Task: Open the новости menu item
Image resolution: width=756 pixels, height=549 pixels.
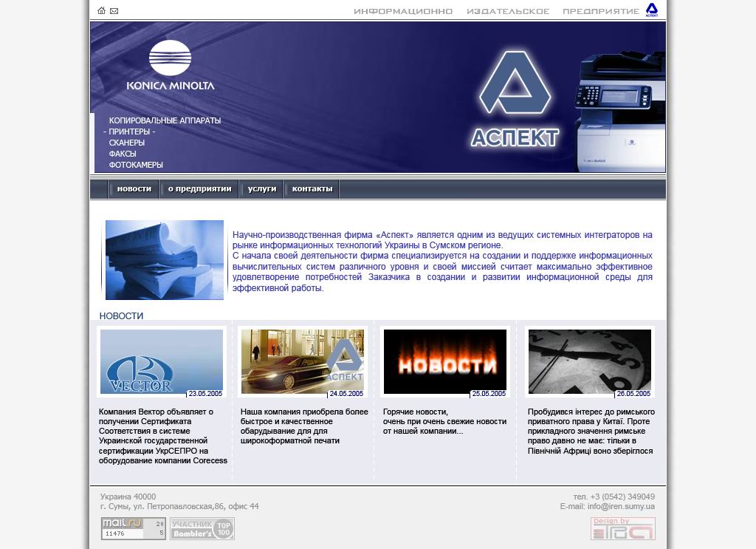Action: [134, 188]
